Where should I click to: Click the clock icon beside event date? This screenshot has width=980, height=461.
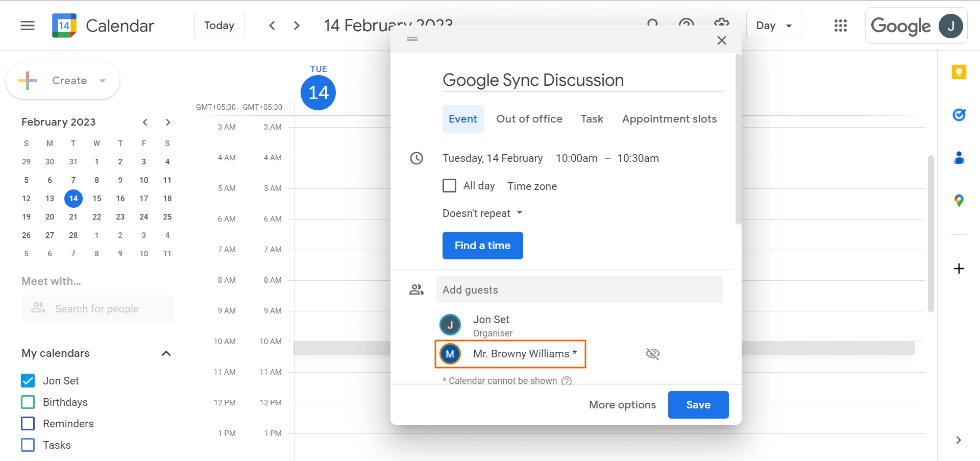(x=416, y=158)
